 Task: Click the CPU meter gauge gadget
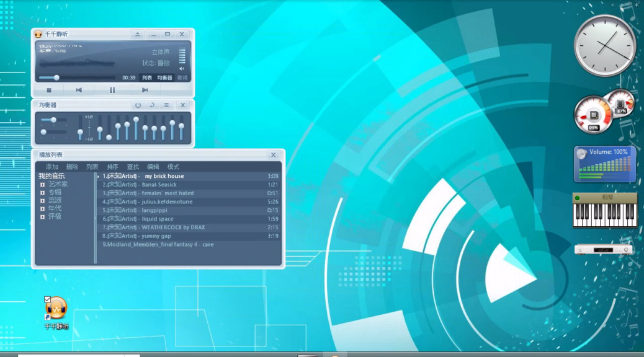click(x=593, y=115)
